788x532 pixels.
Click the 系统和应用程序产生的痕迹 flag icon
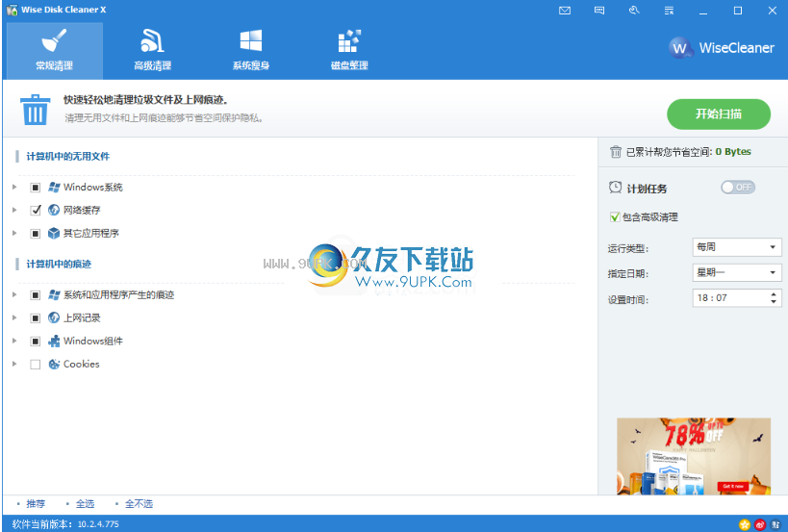point(54,295)
